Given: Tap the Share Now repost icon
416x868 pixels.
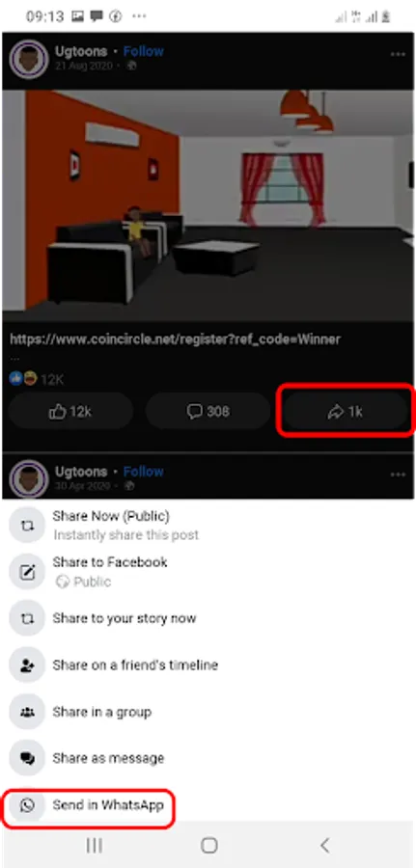Looking at the screenshot, I should (x=27, y=525).
